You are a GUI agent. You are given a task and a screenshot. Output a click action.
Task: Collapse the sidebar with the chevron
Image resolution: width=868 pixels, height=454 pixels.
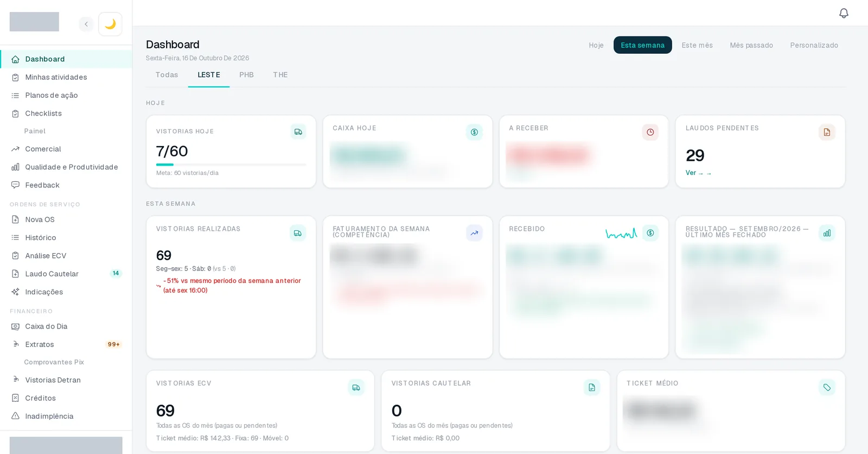[86, 24]
